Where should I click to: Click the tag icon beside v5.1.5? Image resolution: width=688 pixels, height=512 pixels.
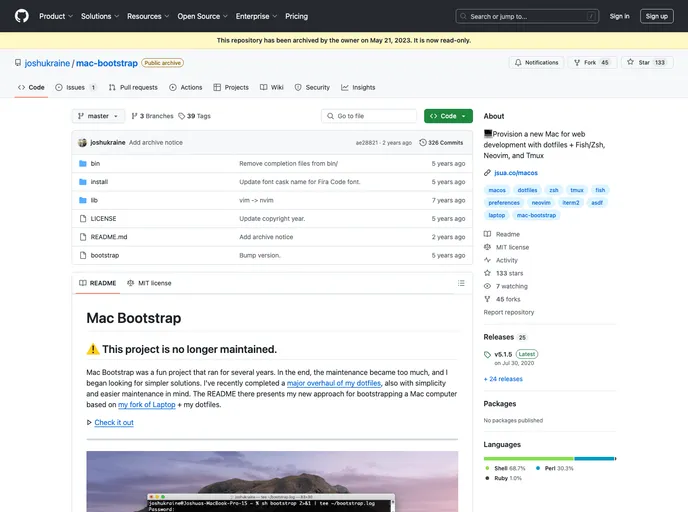click(x=487, y=354)
